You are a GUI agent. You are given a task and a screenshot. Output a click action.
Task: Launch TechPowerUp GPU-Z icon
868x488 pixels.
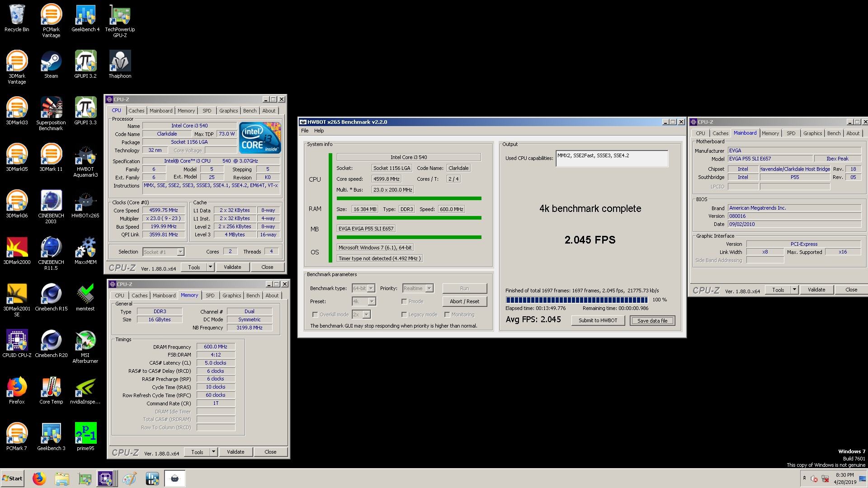click(x=120, y=20)
